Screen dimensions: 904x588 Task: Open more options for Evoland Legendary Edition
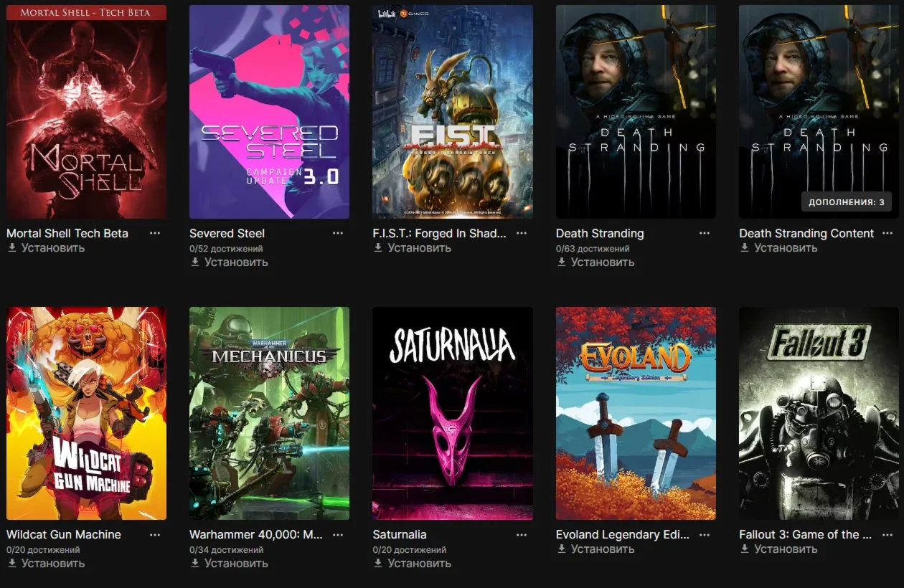click(x=705, y=534)
